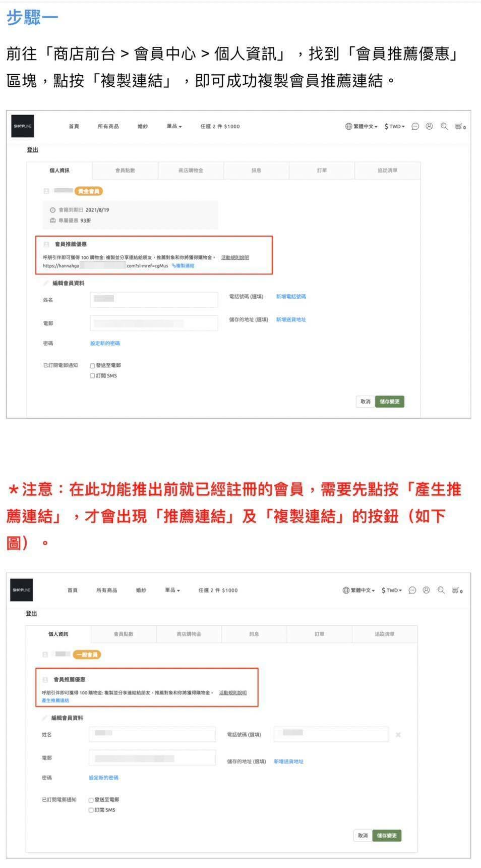The width and height of the screenshot is (481, 868).
Task: Click 登出 in upper screenshot
Action: 32,150
